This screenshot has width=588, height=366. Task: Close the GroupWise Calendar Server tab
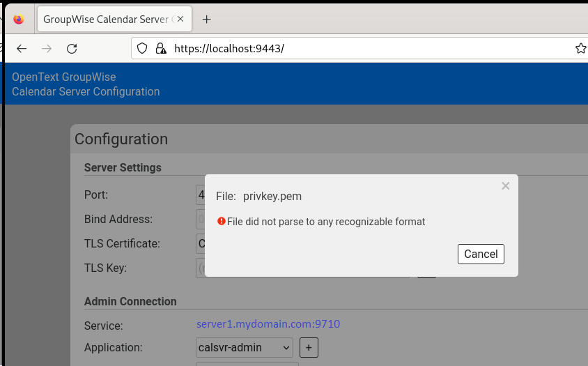point(180,19)
